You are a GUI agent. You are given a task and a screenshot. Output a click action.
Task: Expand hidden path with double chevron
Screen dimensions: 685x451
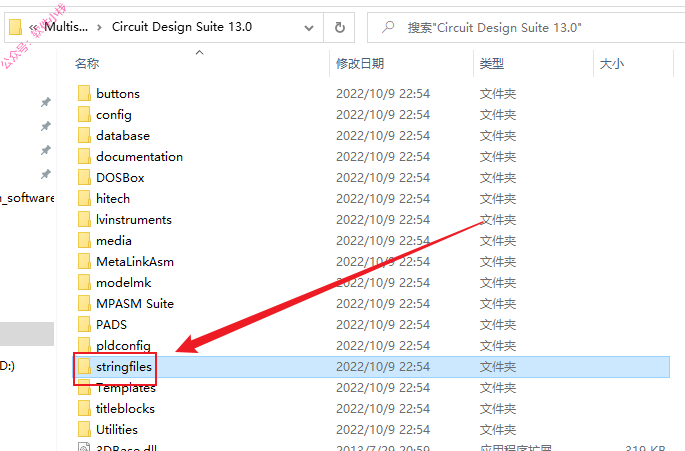point(33,28)
